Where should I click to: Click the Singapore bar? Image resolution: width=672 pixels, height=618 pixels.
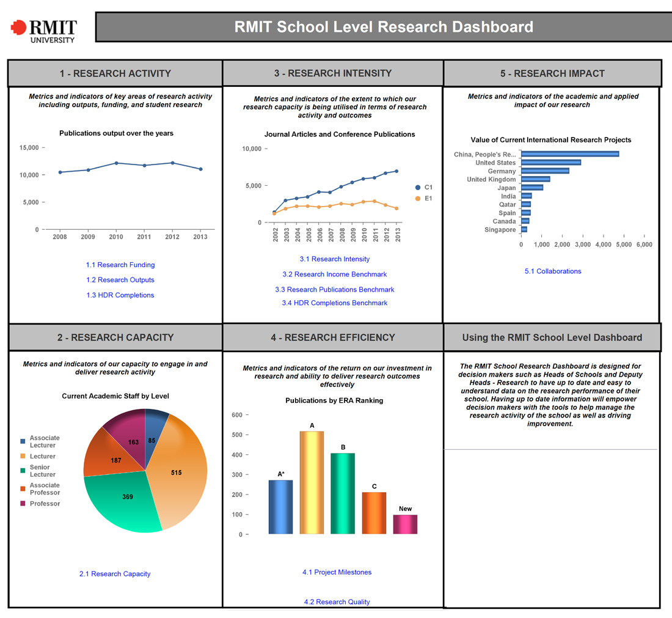[x=524, y=229]
